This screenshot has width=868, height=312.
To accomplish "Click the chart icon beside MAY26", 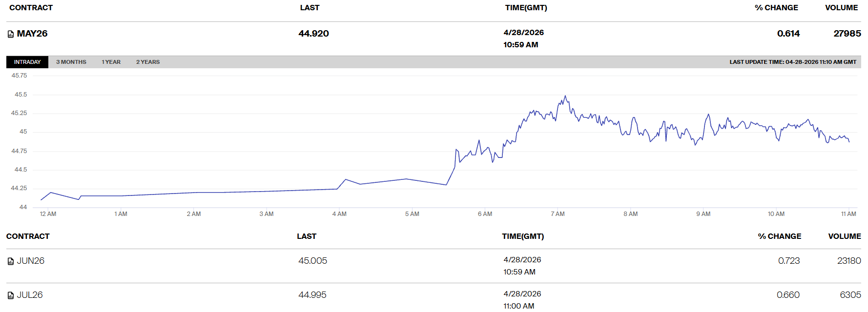I will click(x=11, y=34).
